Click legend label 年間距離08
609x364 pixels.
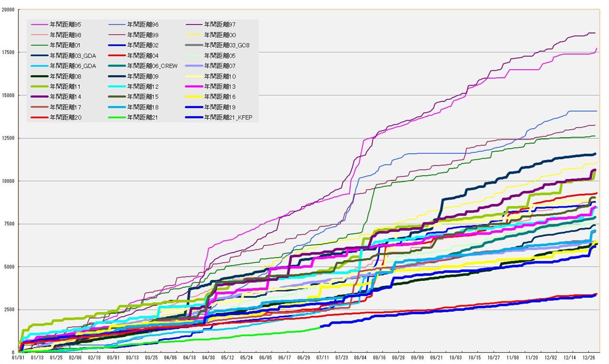(66, 76)
